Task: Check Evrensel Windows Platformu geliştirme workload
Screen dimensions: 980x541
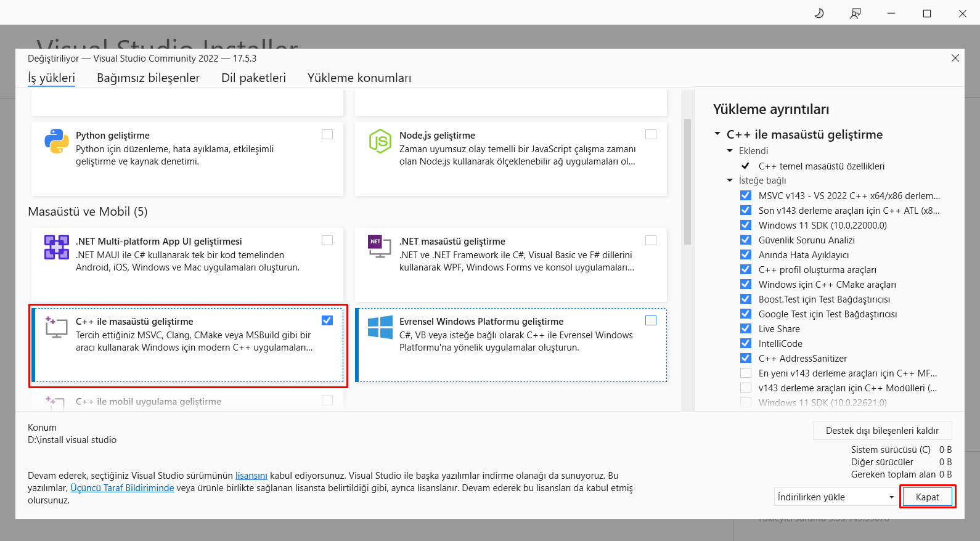Action: [651, 320]
